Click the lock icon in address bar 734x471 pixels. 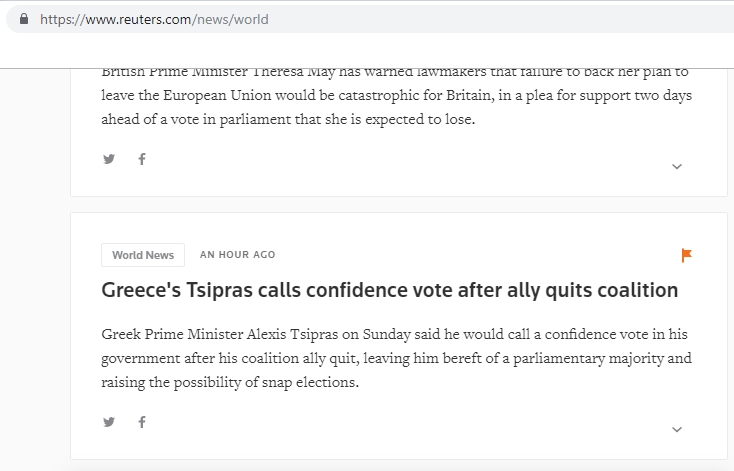tap(24, 19)
